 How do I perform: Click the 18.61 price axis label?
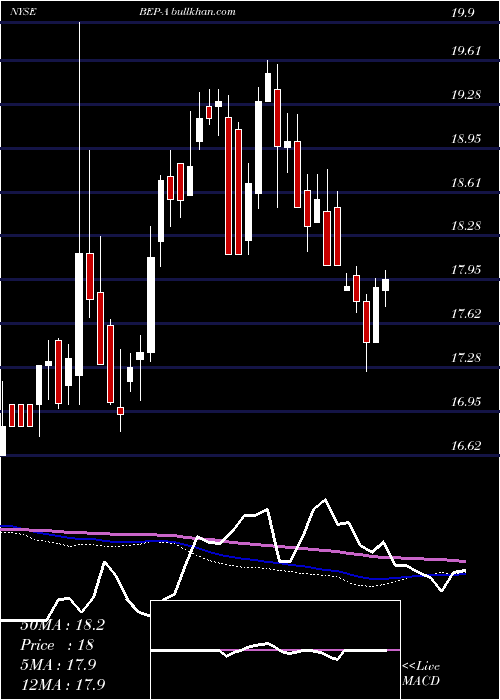click(x=466, y=182)
